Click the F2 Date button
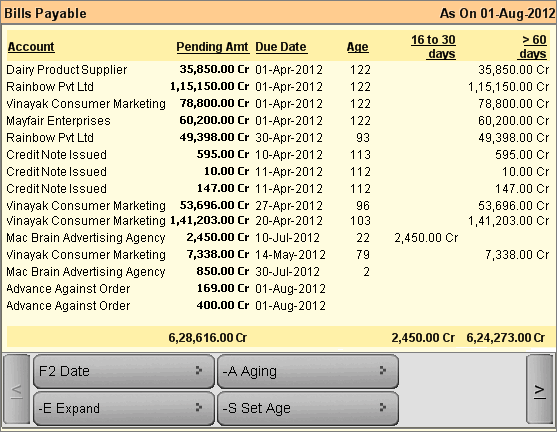 (124, 371)
